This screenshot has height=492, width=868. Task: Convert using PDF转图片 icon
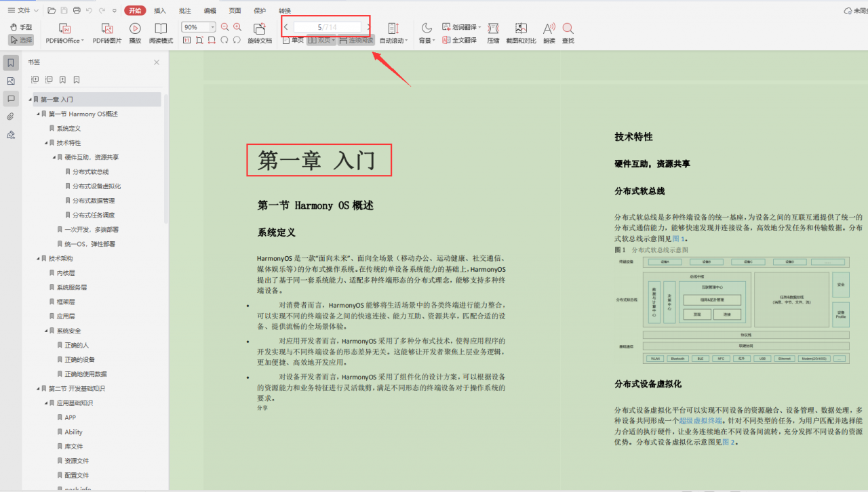[107, 33]
